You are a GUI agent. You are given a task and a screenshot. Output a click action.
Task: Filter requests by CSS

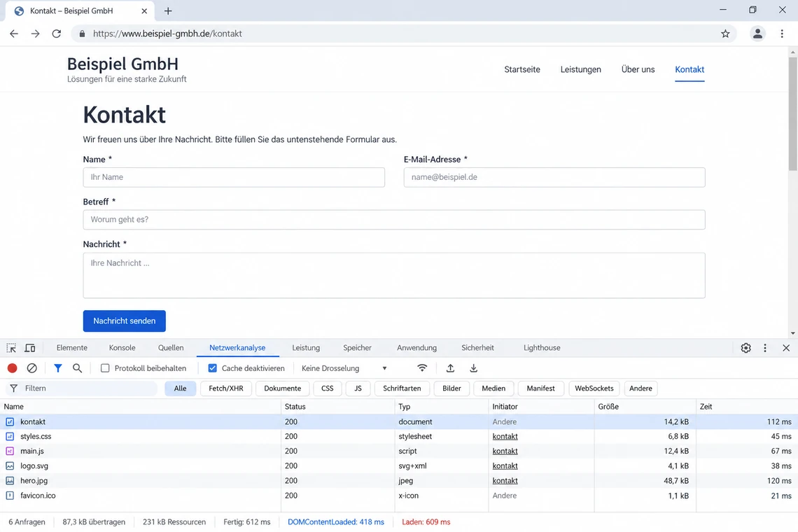pyautogui.click(x=327, y=388)
